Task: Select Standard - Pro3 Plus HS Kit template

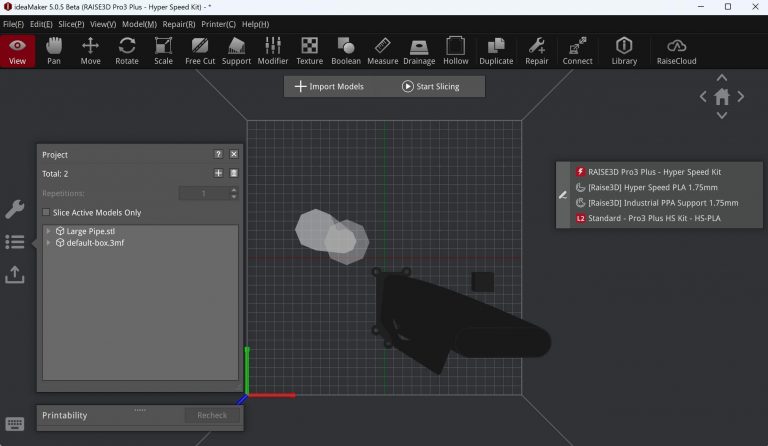Action: tap(654, 218)
